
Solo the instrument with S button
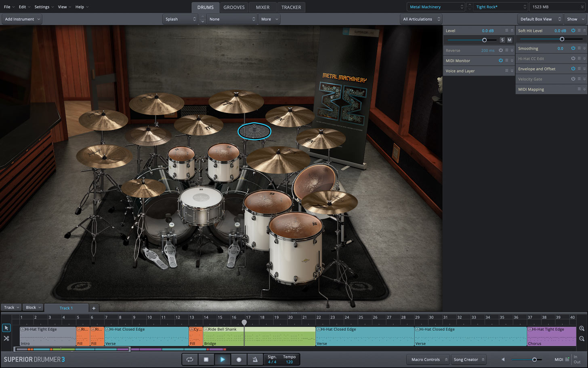[x=502, y=40]
